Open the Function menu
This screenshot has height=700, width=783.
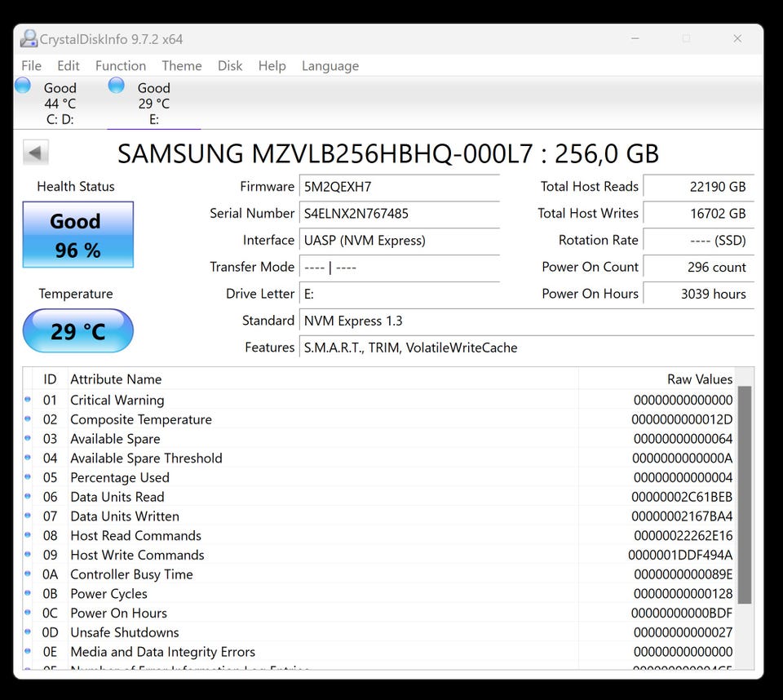121,66
